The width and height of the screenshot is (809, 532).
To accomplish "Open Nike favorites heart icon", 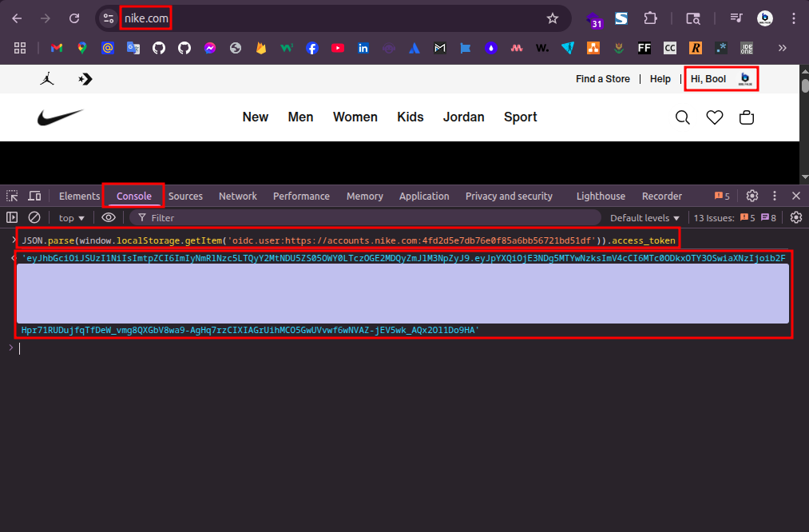I will click(x=715, y=117).
